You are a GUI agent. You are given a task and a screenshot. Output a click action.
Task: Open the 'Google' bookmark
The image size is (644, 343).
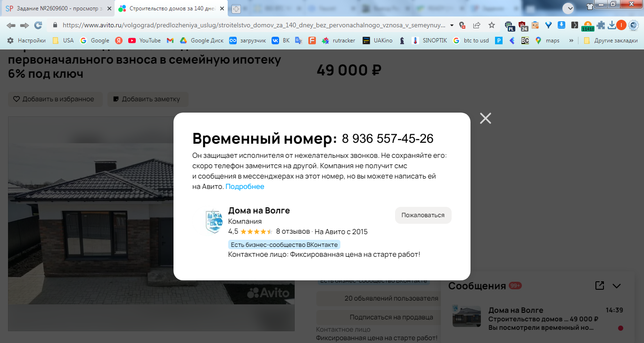pyautogui.click(x=95, y=41)
